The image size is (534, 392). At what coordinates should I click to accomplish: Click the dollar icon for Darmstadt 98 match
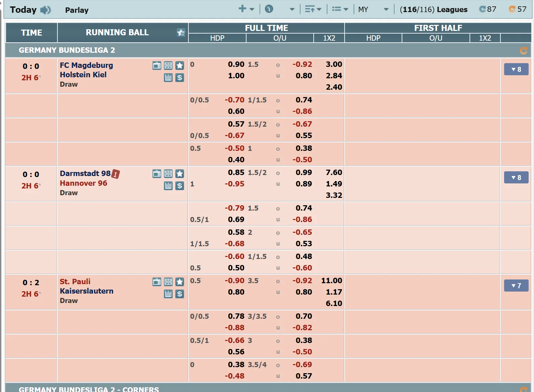pos(180,186)
